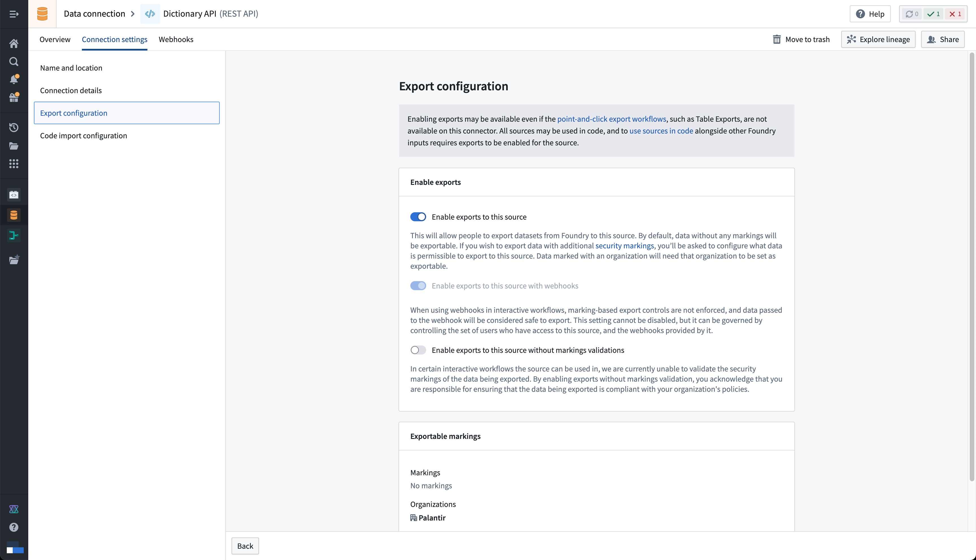Toggle exports to this source with webhooks
This screenshot has width=976, height=560.
pos(418,286)
